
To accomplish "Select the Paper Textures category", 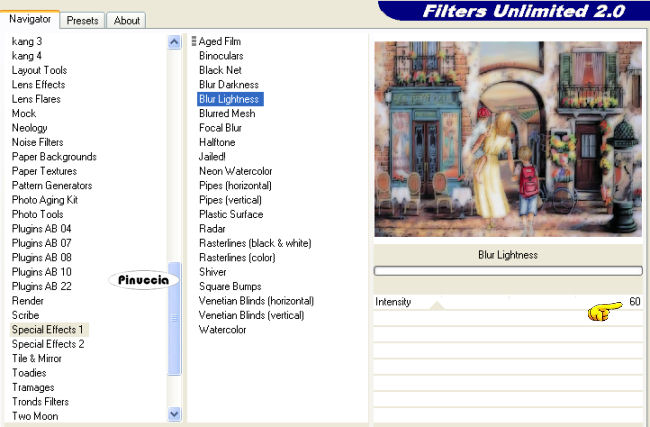I will 44,171.
